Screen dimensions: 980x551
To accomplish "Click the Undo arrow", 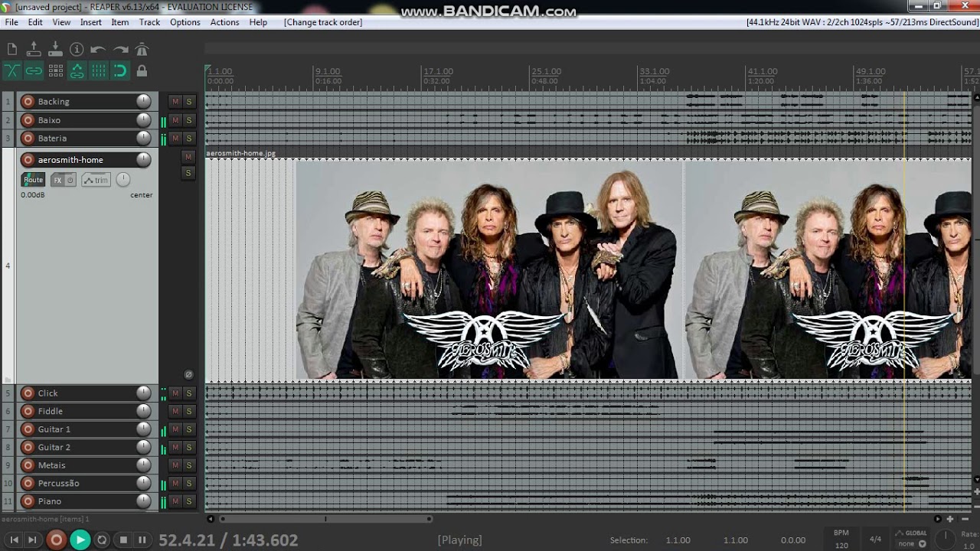I will [x=98, y=49].
